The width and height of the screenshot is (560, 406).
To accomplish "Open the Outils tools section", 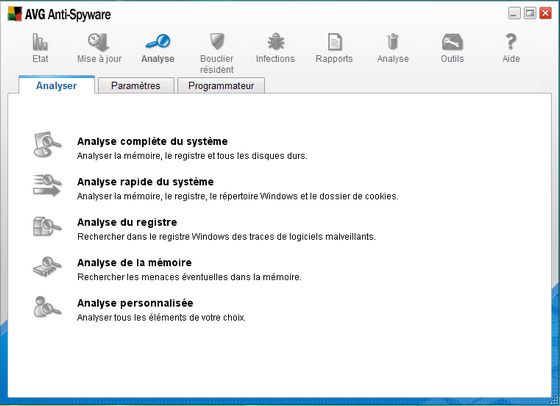I will pos(452,48).
